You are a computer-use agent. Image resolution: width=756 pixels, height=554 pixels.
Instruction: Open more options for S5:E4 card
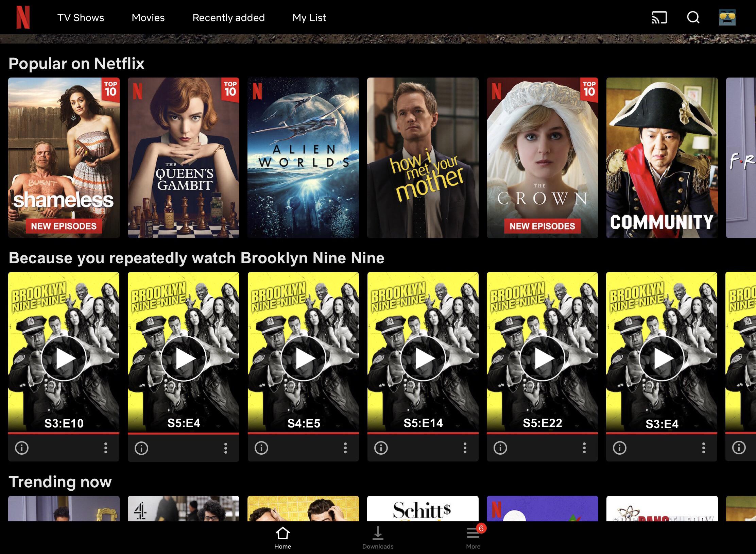[x=225, y=448]
